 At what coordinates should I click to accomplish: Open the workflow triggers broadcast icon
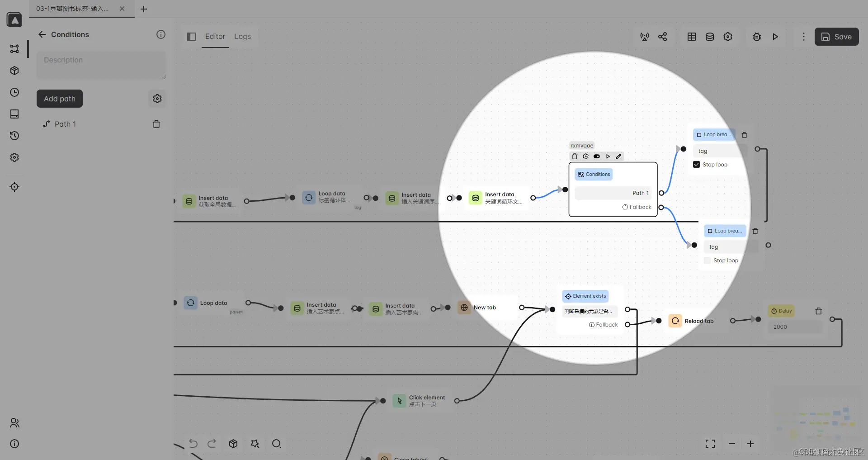point(645,37)
